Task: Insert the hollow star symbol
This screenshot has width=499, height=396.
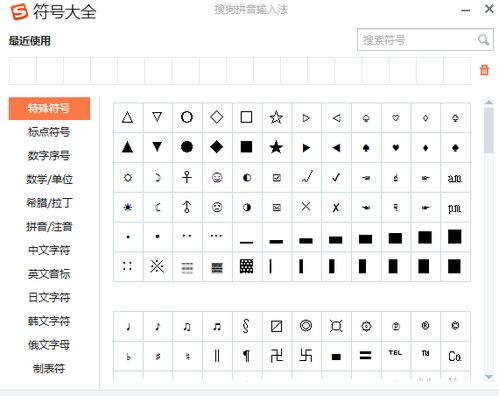Action: [x=276, y=118]
